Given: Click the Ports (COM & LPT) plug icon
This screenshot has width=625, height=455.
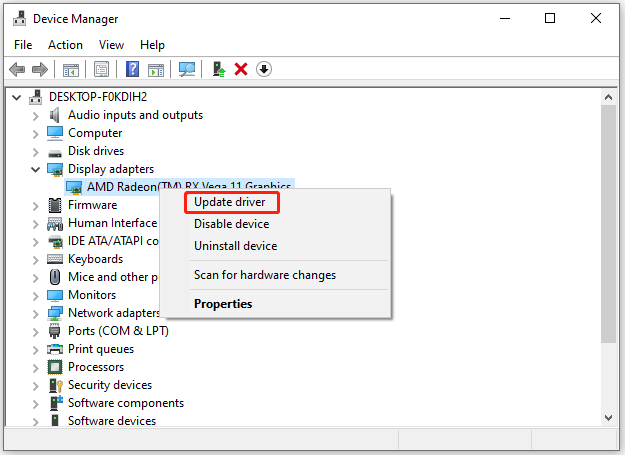Looking at the screenshot, I should point(55,331).
